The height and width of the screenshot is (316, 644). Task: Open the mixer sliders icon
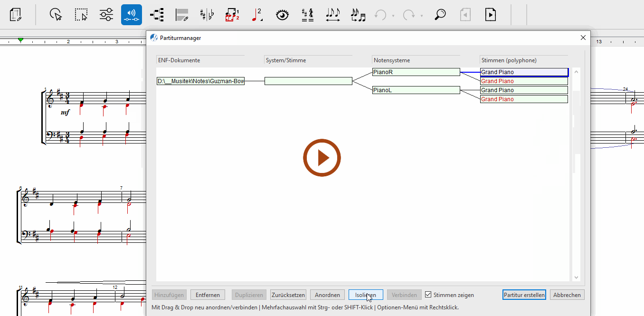(106, 15)
